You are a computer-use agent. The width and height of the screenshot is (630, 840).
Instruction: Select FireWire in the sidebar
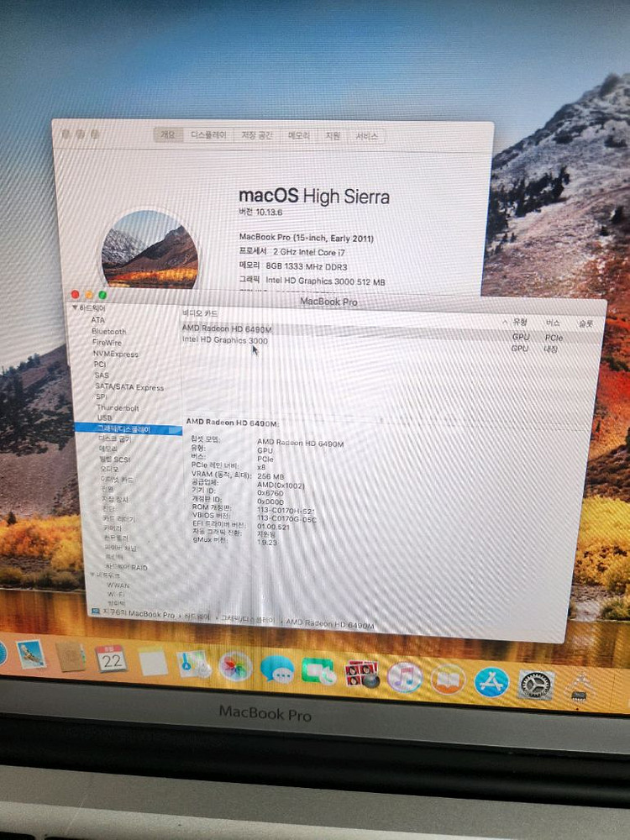(107, 343)
